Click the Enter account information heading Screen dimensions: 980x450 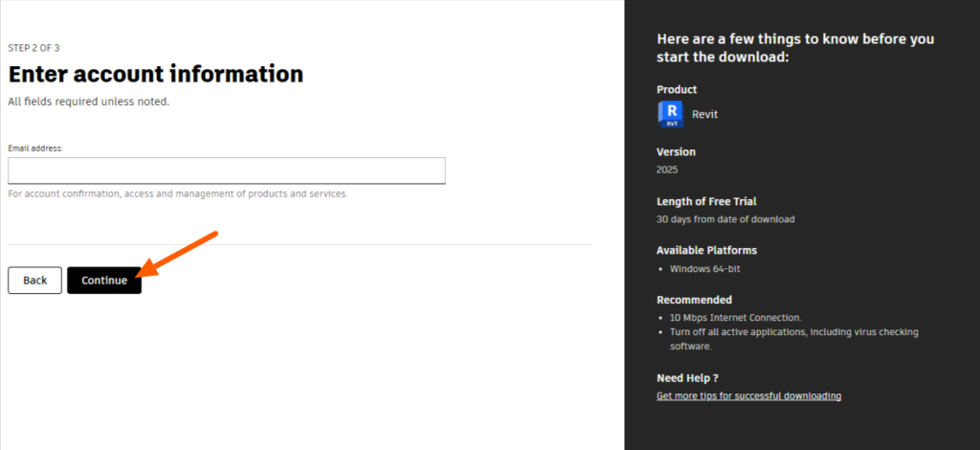(x=156, y=74)
